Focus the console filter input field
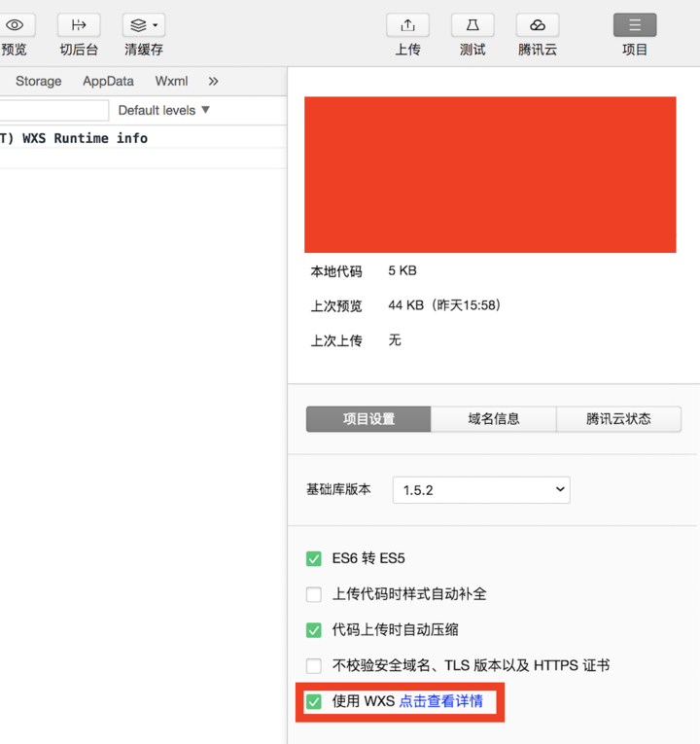The width and height of the screenshot is (700, 744). [x=54, y=110]
